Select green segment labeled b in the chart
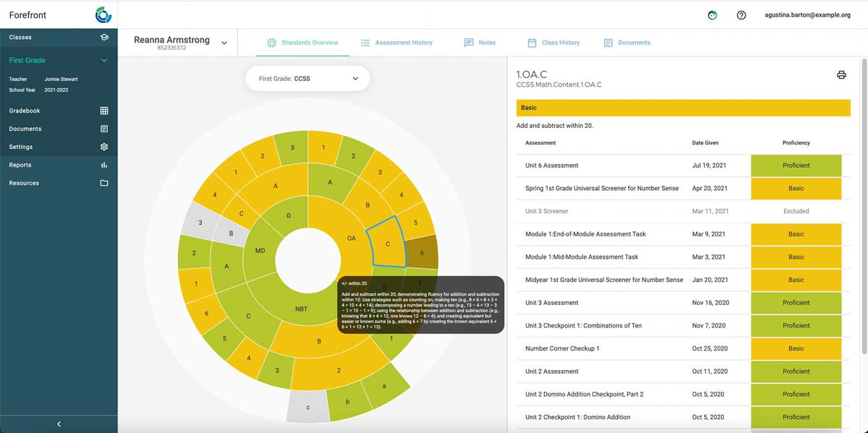The width and height of the screenshot is (868, 433). (348, 402)
